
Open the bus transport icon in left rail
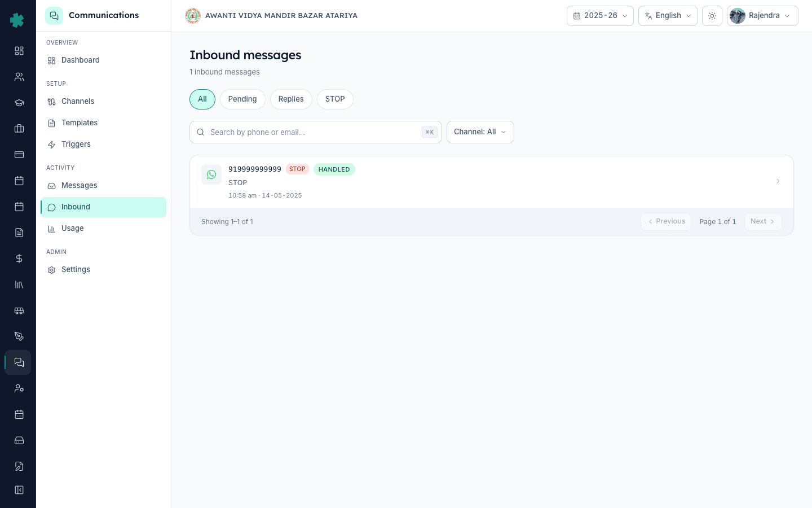pyautogui.click(x=19, y=310)
